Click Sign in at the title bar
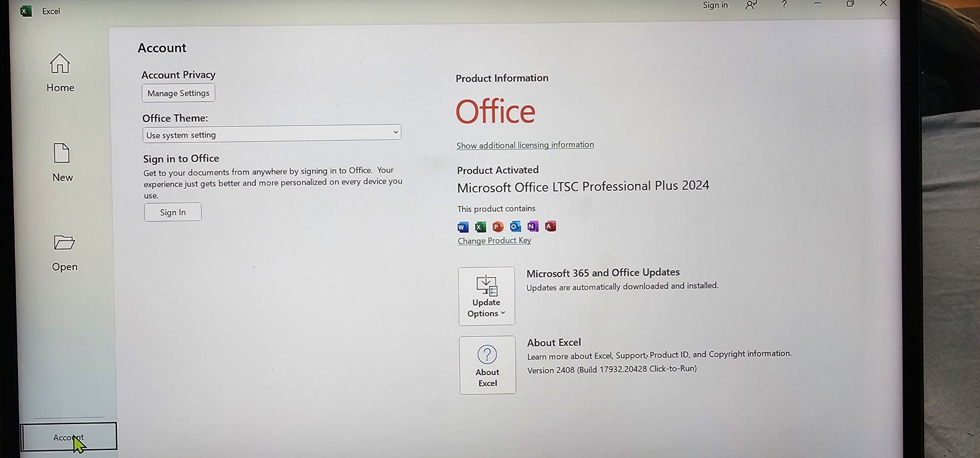 point(715,5)
